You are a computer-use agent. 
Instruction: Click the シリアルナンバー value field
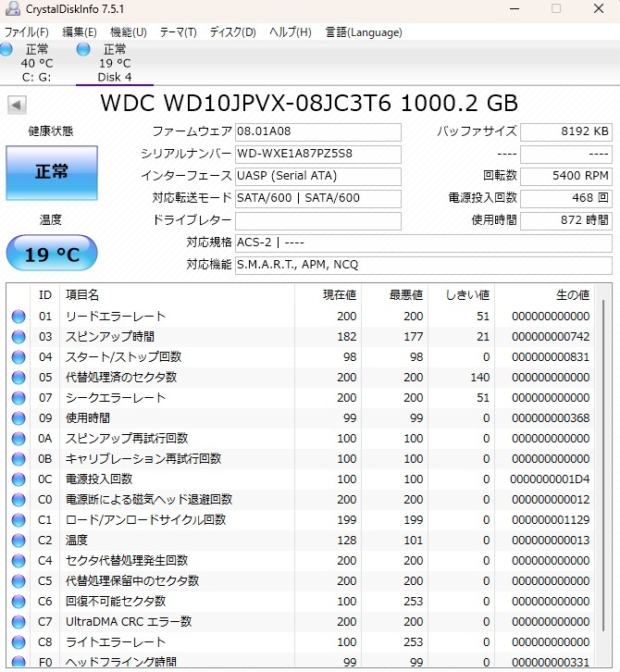click(317, 154)
